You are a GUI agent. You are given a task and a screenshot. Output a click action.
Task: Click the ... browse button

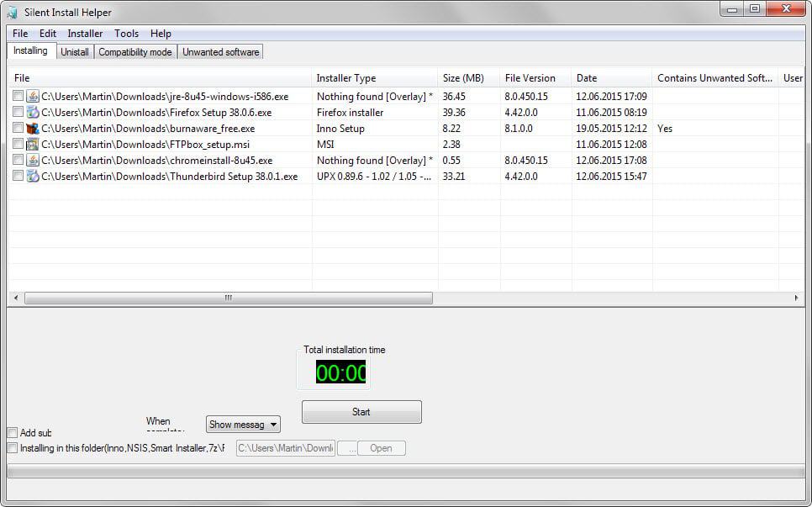coord(351,448)
